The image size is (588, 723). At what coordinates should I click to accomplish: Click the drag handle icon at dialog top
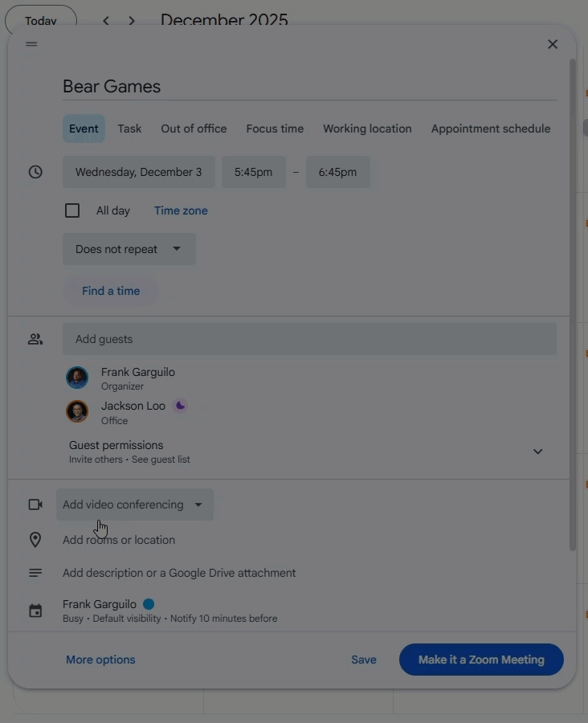click(x=31, y=44)
